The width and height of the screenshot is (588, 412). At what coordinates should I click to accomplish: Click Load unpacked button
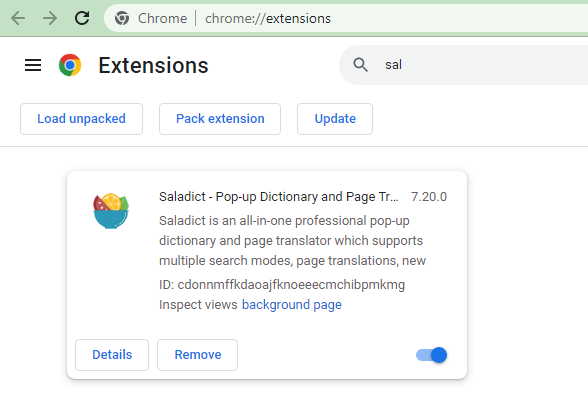pos(81,119)
